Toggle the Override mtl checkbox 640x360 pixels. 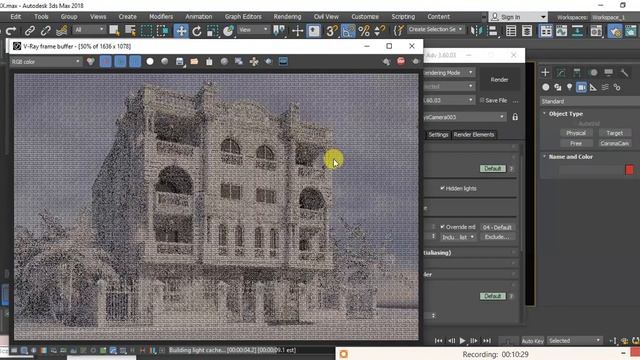point(442,227)
